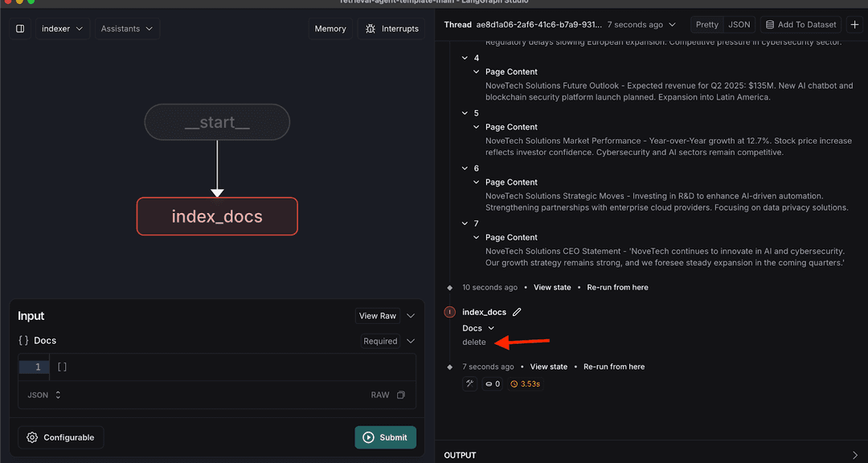Select JSON output format

[739, 24]
